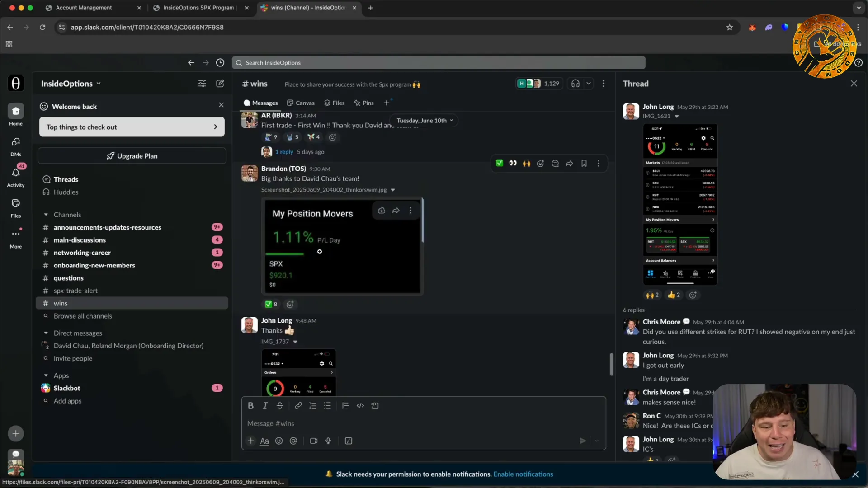Open the Tuesday, June 10th date dropdown
868x488 pixels.
click(x=425, y=121)
